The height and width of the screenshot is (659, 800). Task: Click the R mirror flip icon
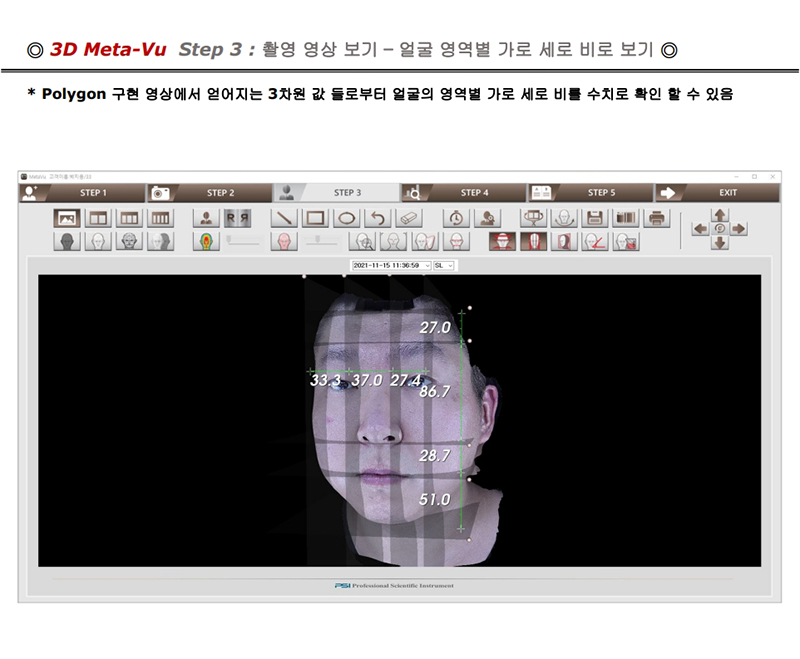(236, 217)
